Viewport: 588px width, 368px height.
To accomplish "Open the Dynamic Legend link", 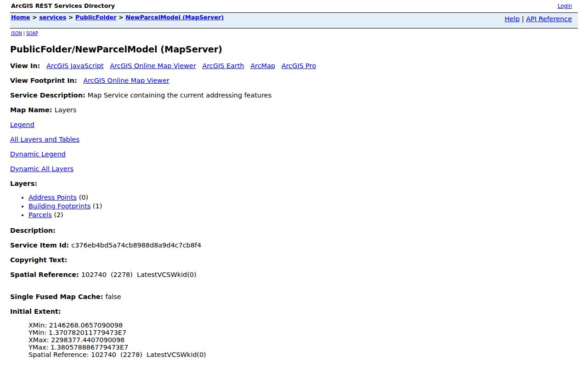I will (38, 154).
